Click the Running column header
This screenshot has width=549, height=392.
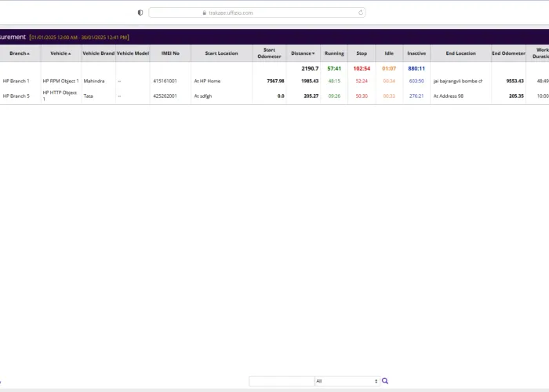click(334, 53)
